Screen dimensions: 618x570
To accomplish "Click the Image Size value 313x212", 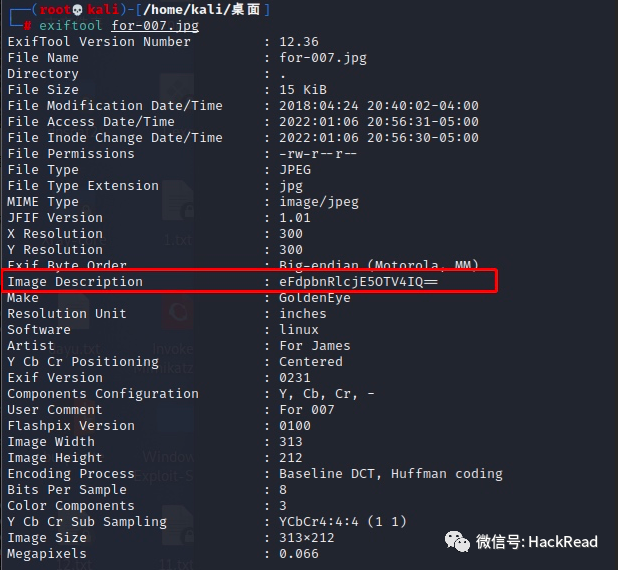I will [x=307, y=538].
